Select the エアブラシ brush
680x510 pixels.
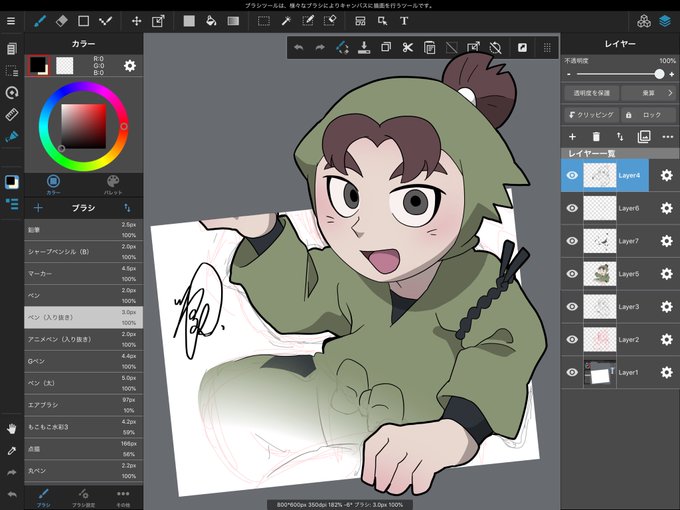83,405
